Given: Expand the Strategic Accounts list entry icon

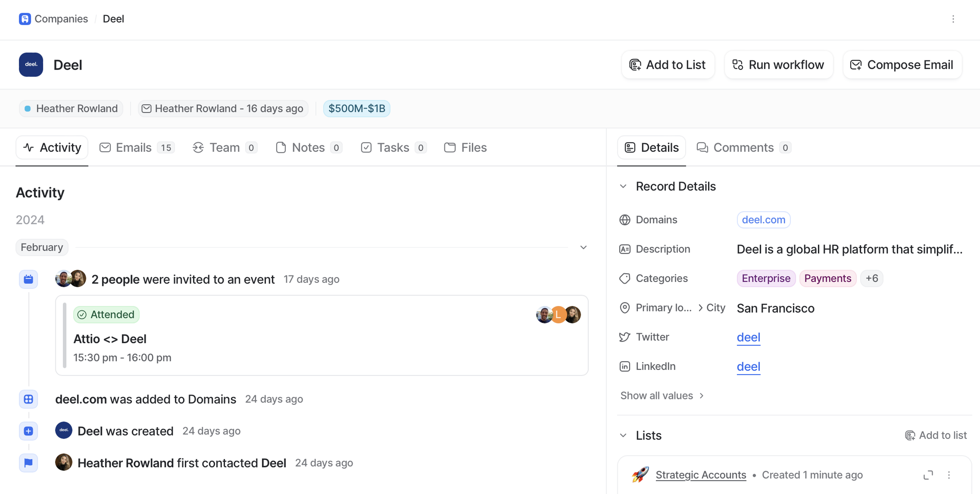Looking at the screenshot, I should (x=928, y=475).
